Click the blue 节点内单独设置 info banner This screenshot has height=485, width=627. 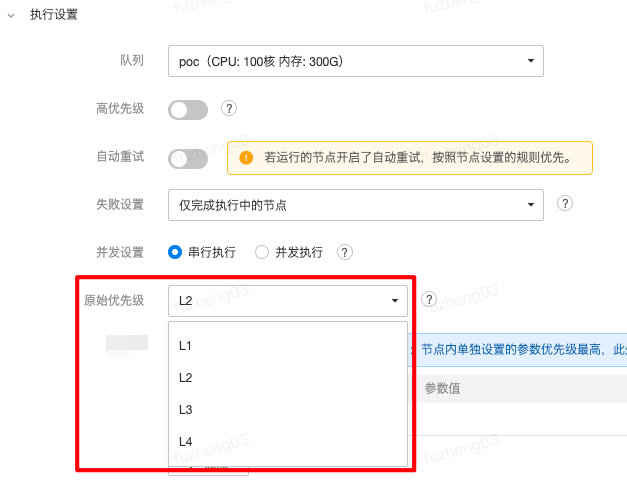pos(520,350)
